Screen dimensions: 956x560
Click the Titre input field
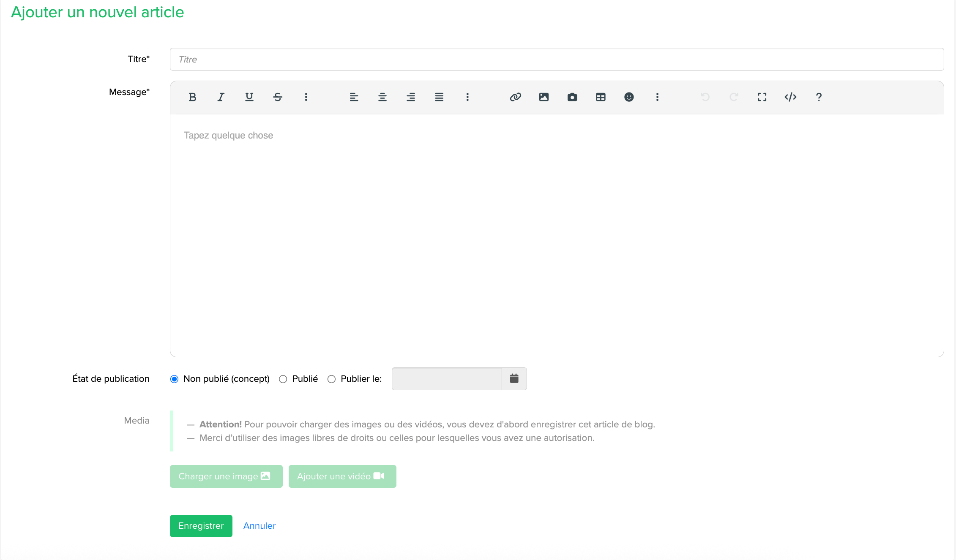click(556, 59)
